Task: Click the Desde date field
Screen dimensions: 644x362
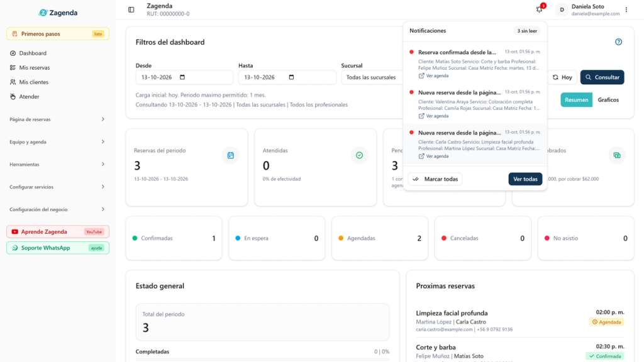Action: pos(184,77)
